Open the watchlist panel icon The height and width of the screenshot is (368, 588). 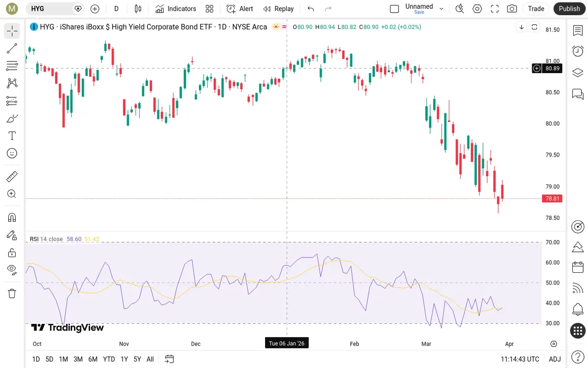578,31
